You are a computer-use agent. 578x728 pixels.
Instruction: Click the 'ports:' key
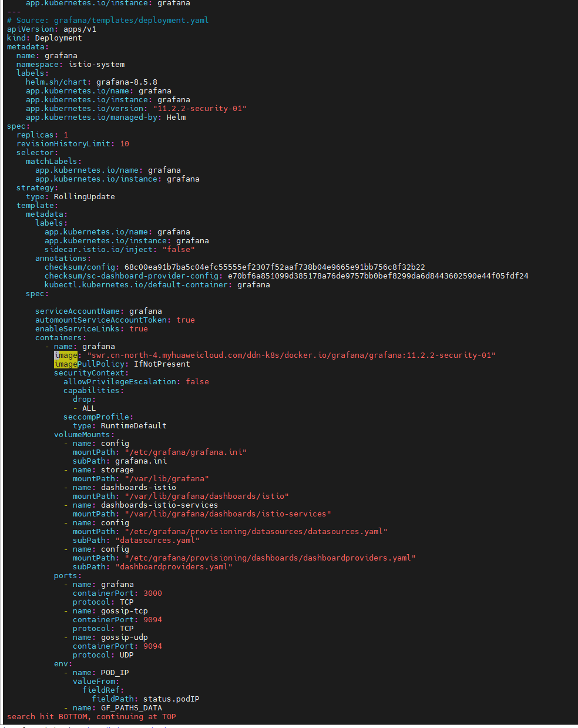tap(68, 575)
